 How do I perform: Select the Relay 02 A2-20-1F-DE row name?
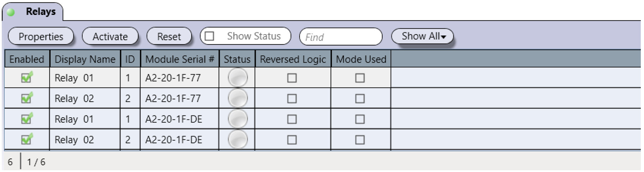pos(74,140)
